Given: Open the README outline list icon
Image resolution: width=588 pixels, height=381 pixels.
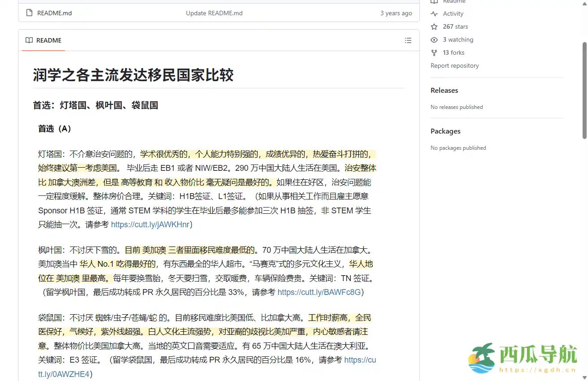Looking at the screenshot, I should [408, 40].
